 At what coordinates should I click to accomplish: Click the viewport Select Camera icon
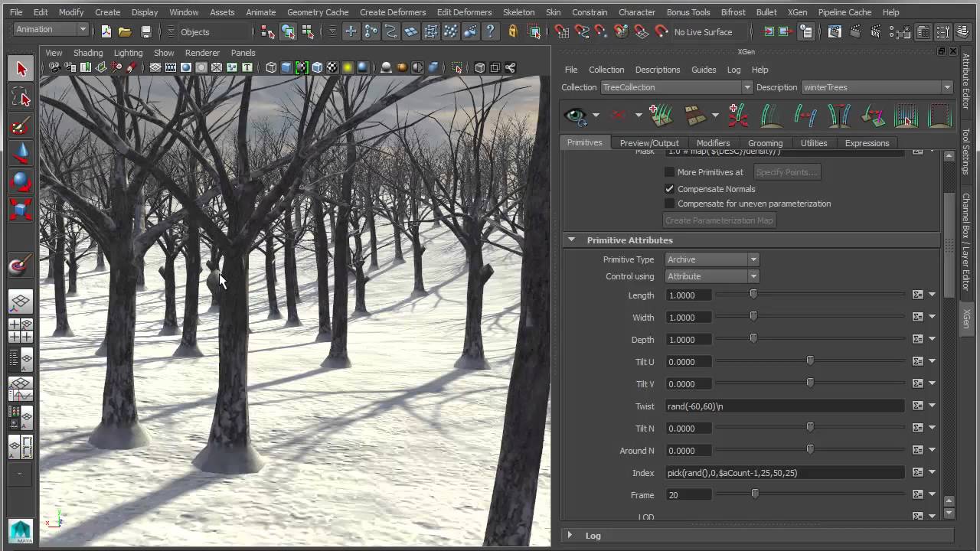pyautogui.click(x=54, y=67)
